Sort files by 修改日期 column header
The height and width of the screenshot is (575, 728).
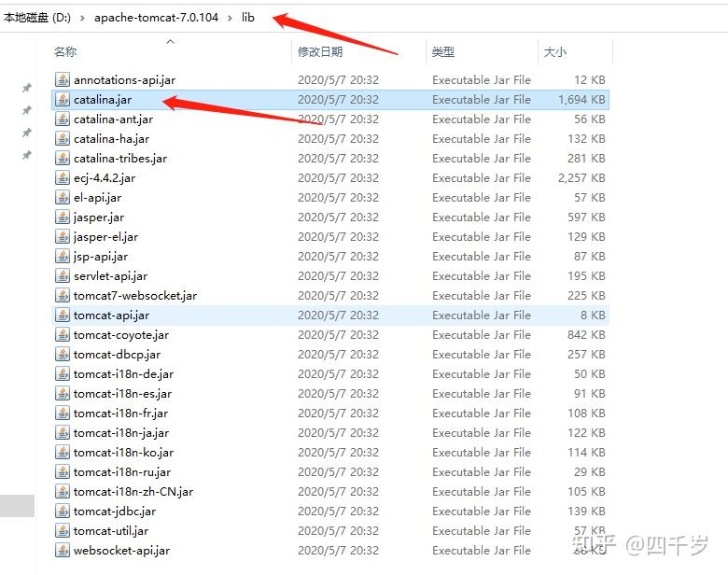click(320, 51)
